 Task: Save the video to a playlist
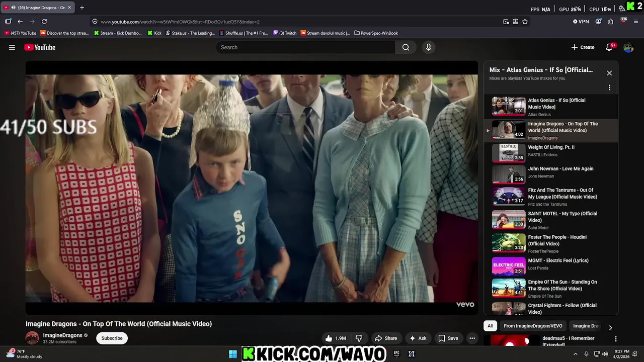448,338
